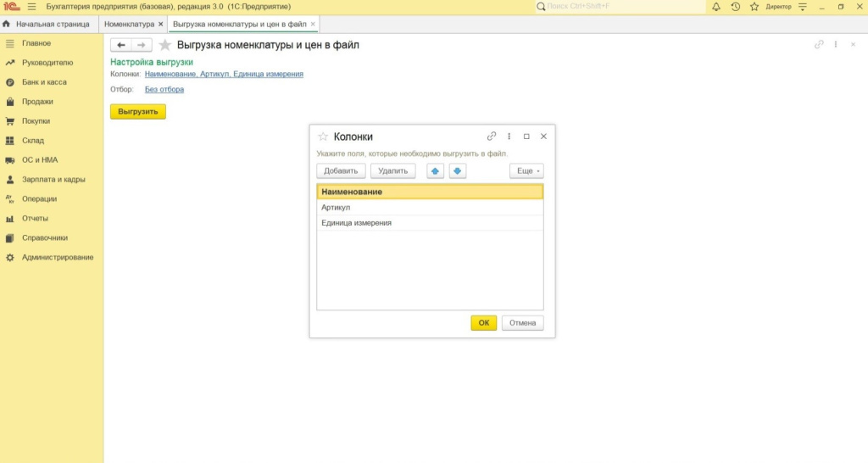
Task: Open the Без отбора filter link
Action: [x=164, y=89]
